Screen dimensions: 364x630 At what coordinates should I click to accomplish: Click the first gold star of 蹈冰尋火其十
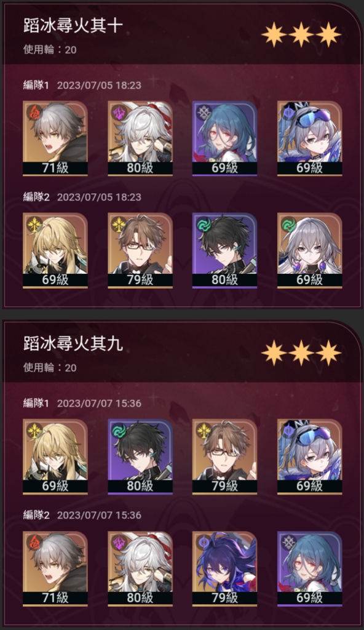[274, 34]
